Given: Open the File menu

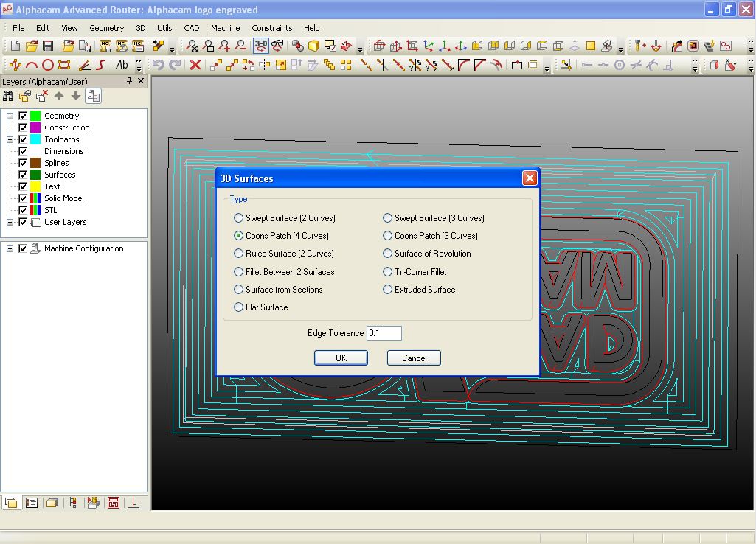Looking at the screenshot, I should tap(18, 28).
